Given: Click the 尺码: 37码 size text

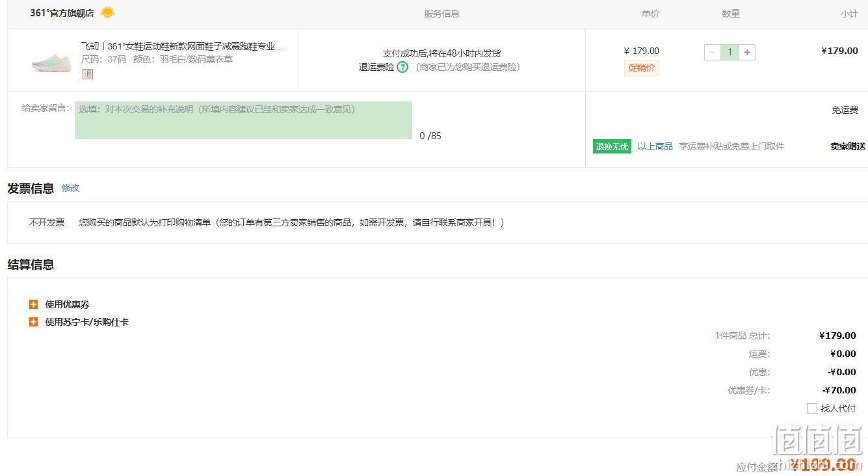Looking at the screenshot, I should [x=103, y=59].
